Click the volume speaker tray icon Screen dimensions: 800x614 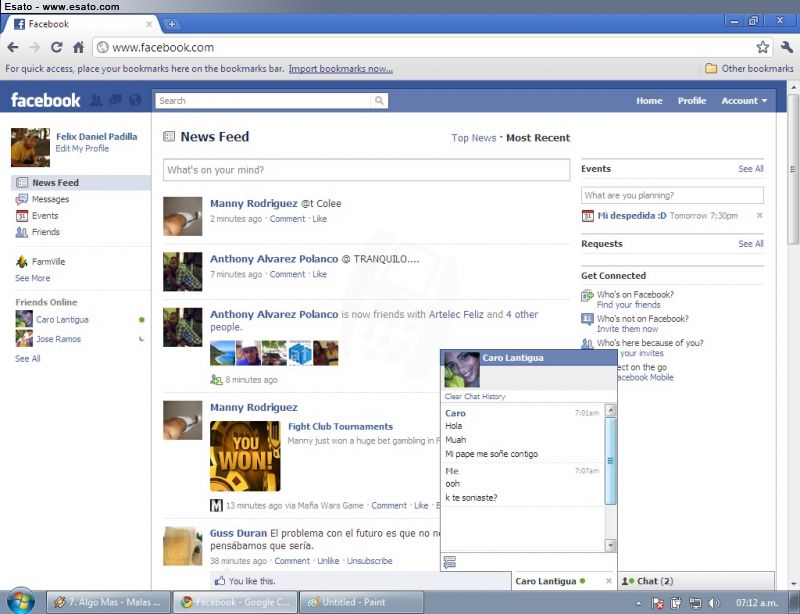(714, 603)
